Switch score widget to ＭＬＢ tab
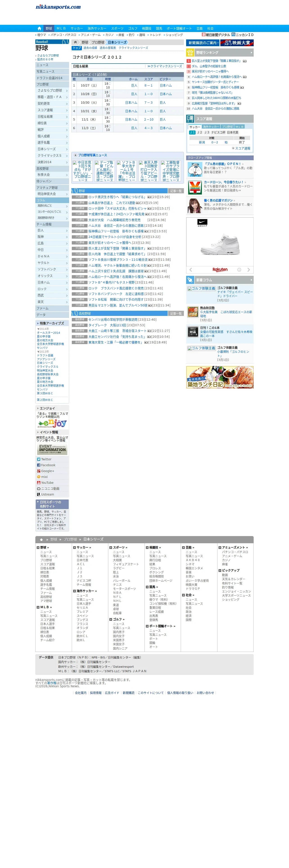The height and width of the screenshot is (868, 289). pyautogui.click(x=239, y=127)
